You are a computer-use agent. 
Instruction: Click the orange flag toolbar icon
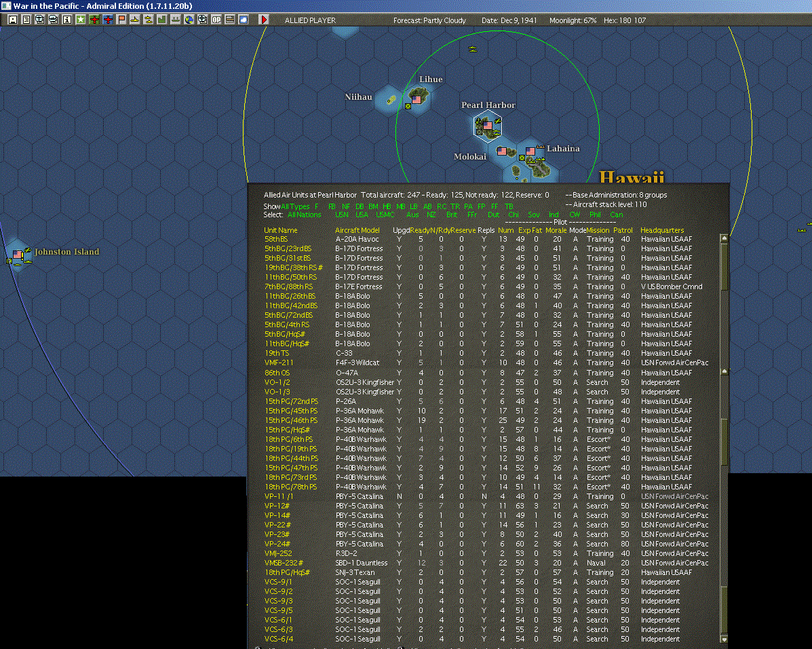[x=121, y=20]
